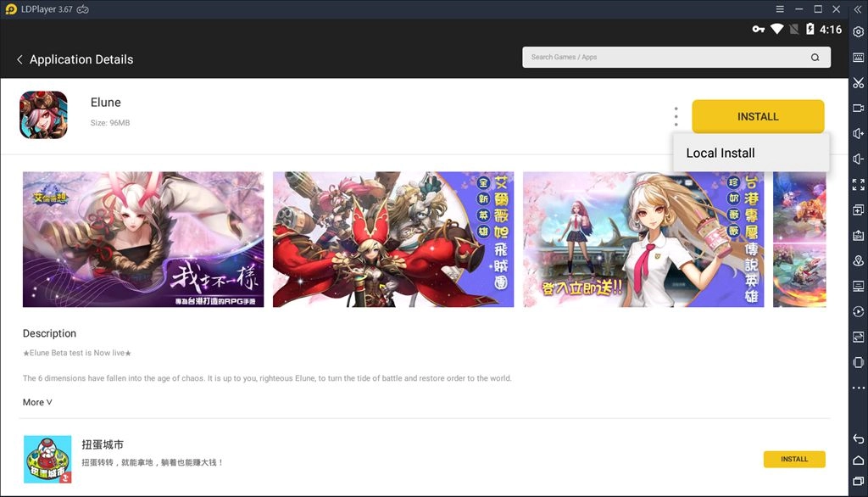Open three-dot options beside Install button
Image resolution: width=868 pixels, height=497 pixels.
pos(676,116)
